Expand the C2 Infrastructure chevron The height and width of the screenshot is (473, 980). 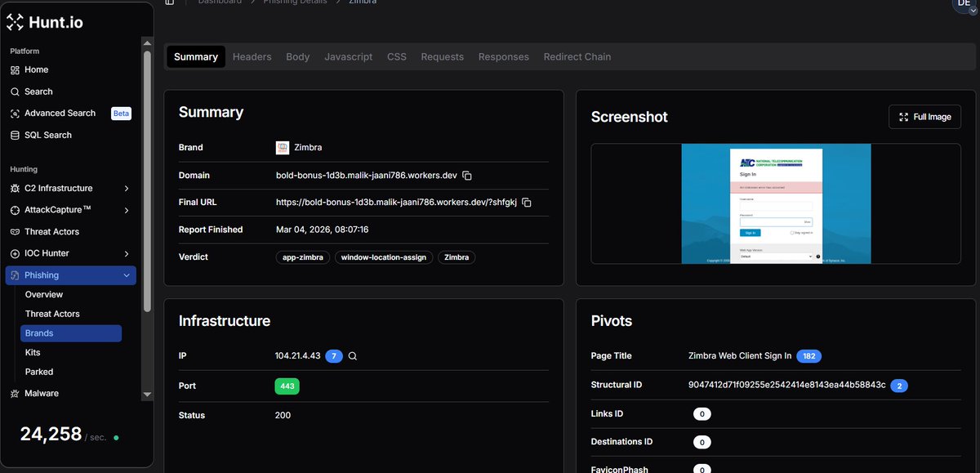[x=126, y=189]
